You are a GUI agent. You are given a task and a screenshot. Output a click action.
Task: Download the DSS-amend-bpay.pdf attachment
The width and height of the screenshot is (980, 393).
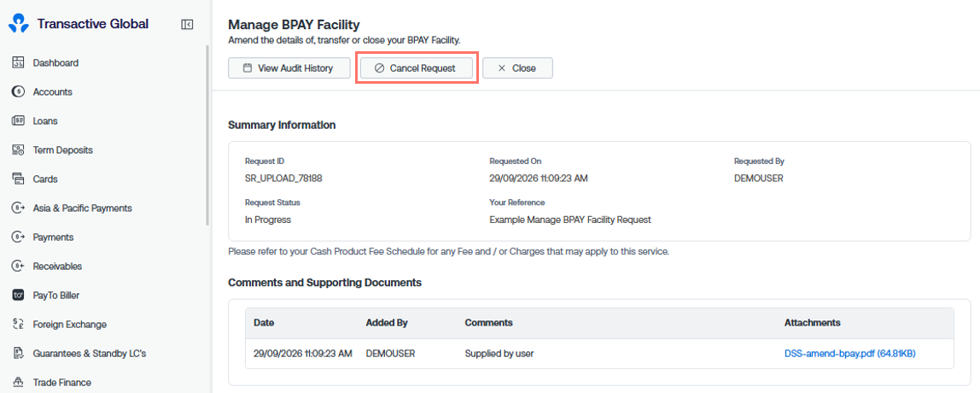pyautogui.click(x=850, y=354)
